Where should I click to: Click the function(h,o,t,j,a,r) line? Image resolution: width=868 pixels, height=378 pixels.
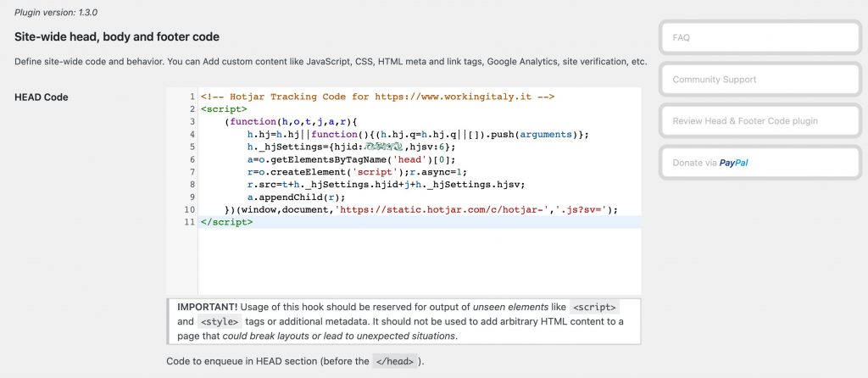[x=292, y=122]
